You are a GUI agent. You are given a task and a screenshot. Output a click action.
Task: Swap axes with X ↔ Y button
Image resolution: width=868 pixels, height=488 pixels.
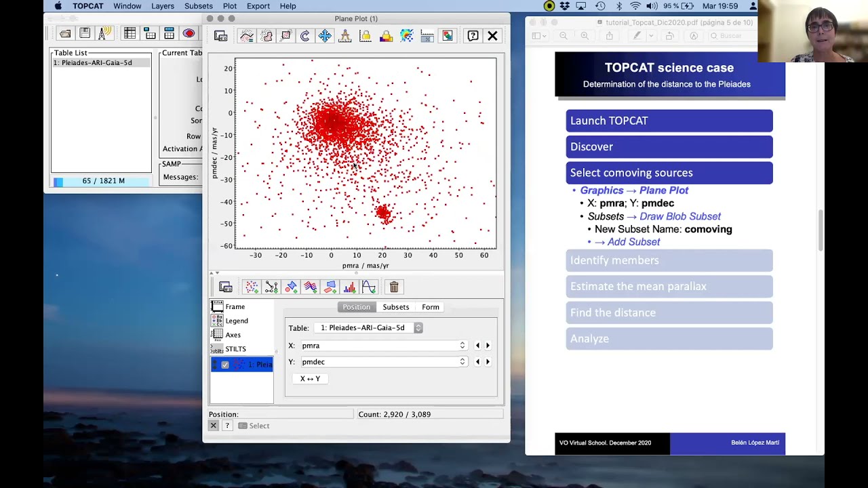pyautogui.click(x=310, y=379)
